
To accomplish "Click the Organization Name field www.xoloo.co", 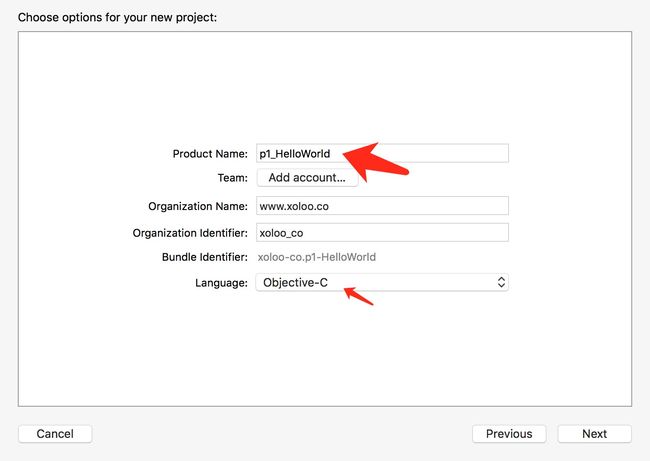I will point(382,206).
